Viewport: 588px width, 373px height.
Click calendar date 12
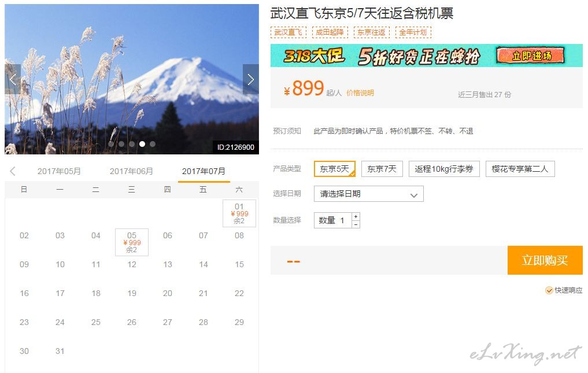click(132, 264)
